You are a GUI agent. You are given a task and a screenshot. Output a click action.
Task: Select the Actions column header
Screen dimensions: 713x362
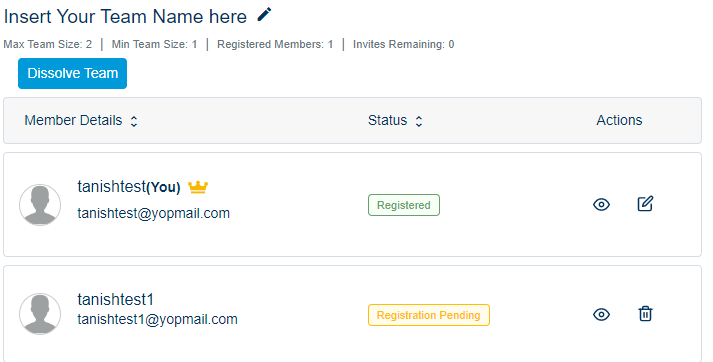point(619,121)
